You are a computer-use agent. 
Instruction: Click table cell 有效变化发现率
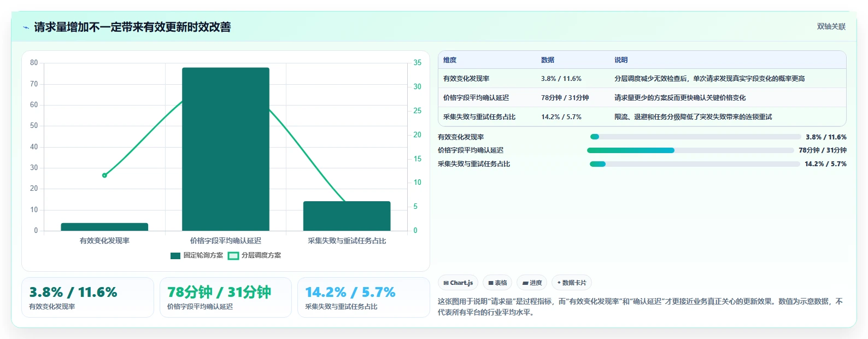(466, 79)
